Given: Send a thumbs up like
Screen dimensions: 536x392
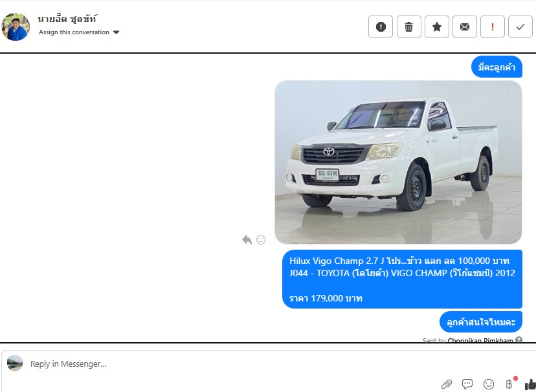Looking at the screenshot, I should click(530, 384).
